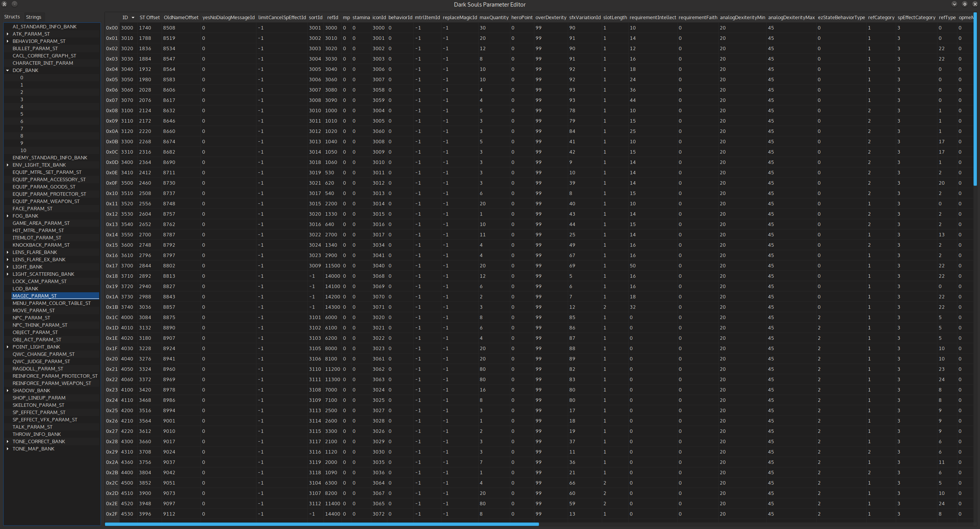
Task: Expand the ATK_PARAM_ST tree node
Action: [x=8, y=34]
